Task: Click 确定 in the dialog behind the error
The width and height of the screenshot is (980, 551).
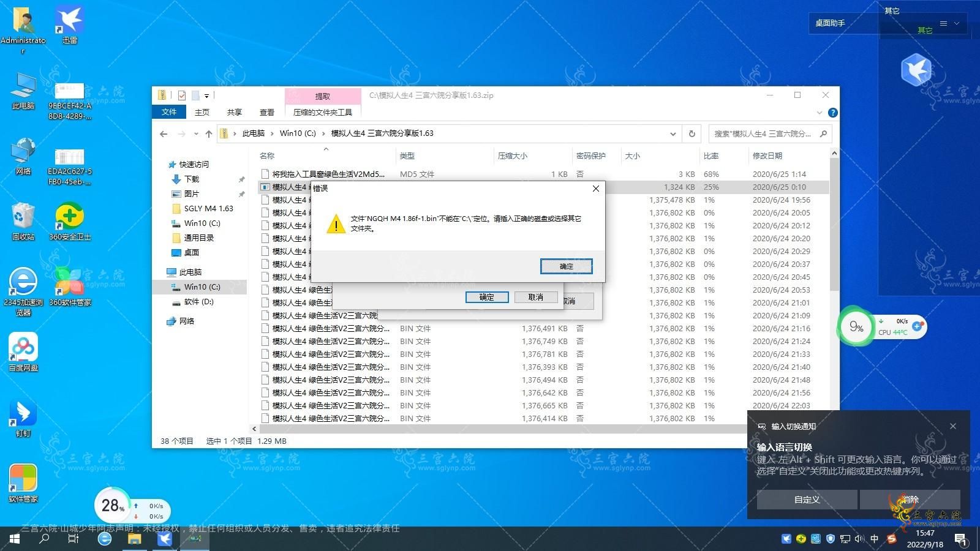Action: (486, 297)
